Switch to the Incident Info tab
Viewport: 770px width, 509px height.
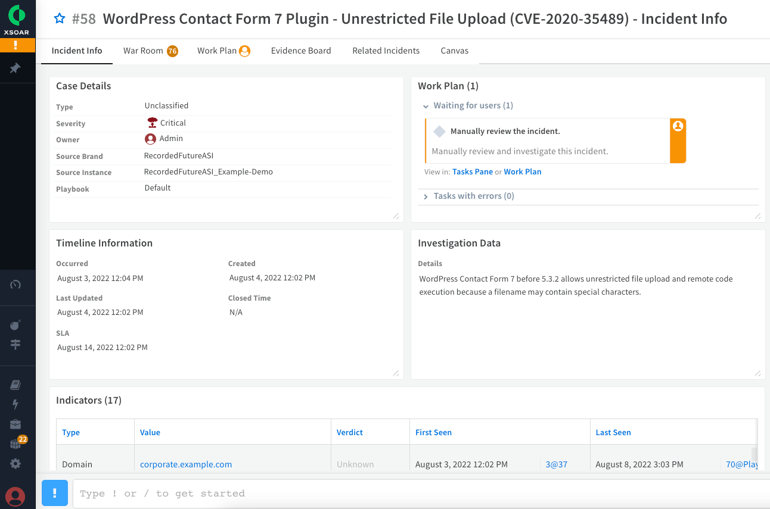point(77,51)
